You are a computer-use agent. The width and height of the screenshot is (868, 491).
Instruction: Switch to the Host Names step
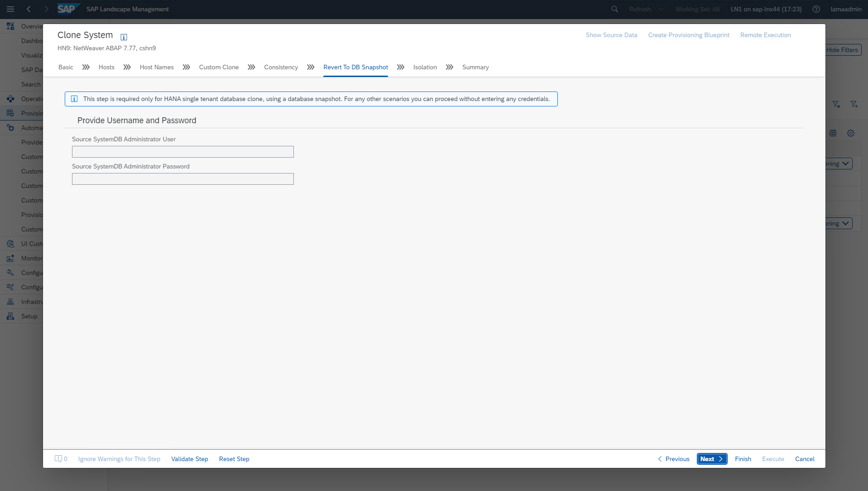pyautogui.click(x=157, y=67)
